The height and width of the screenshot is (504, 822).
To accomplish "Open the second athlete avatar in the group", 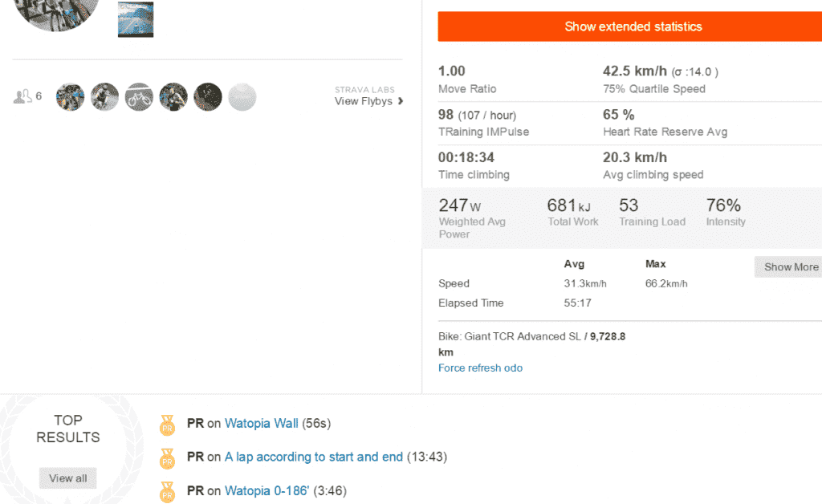I will point(105,97).
